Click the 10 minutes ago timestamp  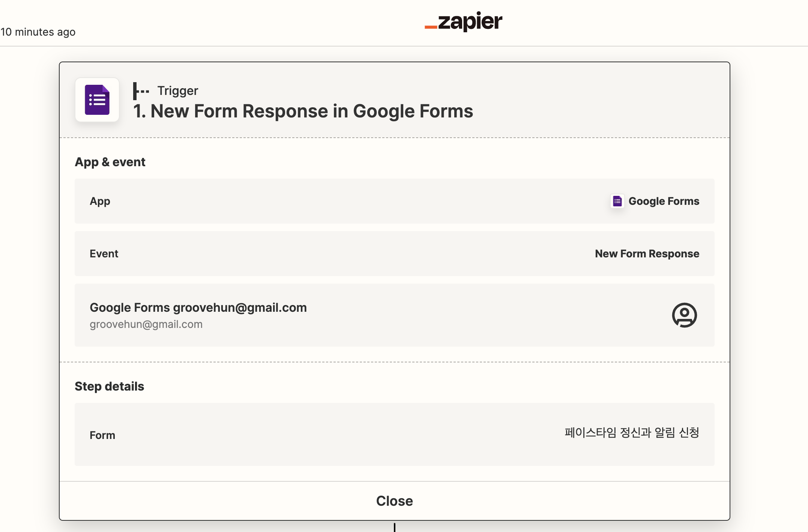38,32
